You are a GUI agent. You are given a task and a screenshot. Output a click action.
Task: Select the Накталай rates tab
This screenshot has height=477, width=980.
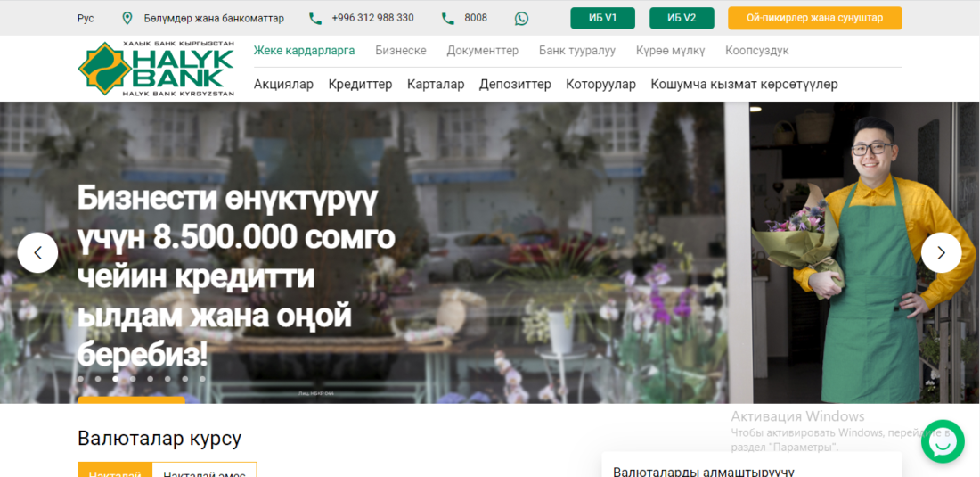point(115,470)
